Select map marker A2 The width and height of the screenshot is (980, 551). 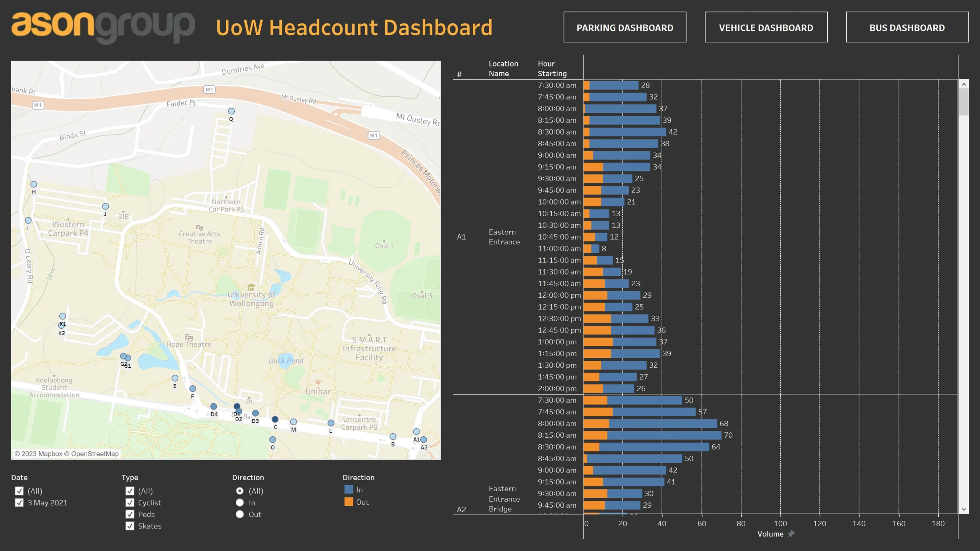(x=424, y=440)
